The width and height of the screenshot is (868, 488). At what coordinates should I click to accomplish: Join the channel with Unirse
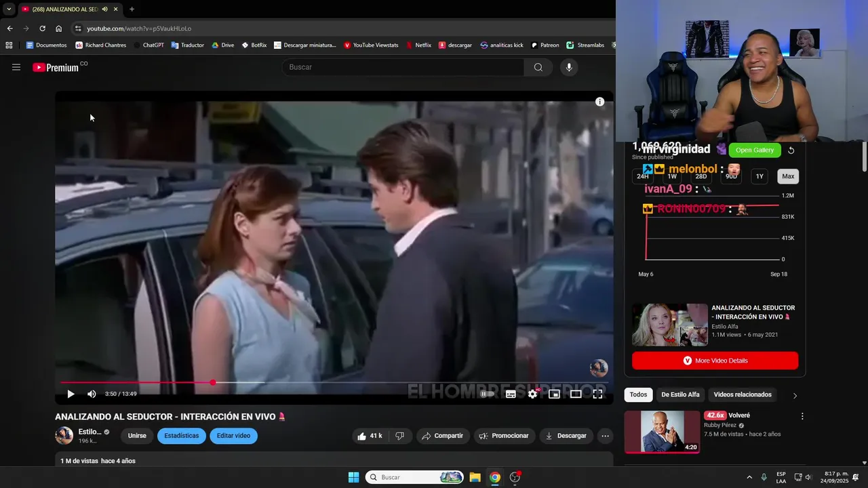[137, 436]
